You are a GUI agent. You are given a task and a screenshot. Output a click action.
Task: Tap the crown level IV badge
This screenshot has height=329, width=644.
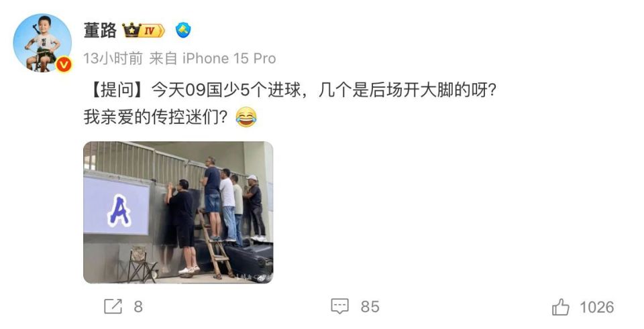144,30
